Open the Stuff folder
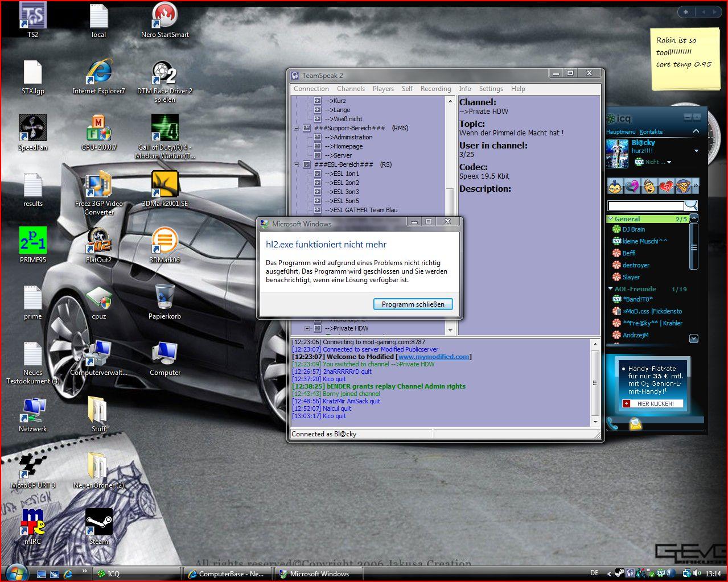Image resolution: width=728 pixels, height=582 pixels. (98, 414)
